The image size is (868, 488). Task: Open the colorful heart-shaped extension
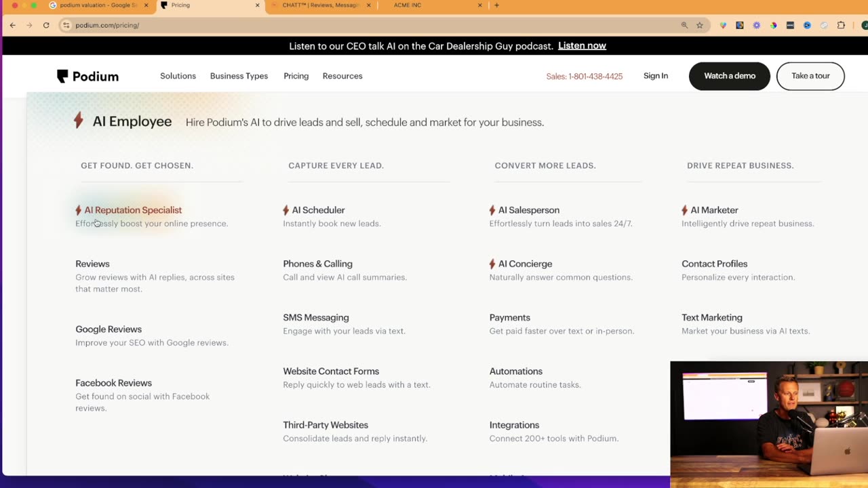pyautogui.click(x=723, y=25)
